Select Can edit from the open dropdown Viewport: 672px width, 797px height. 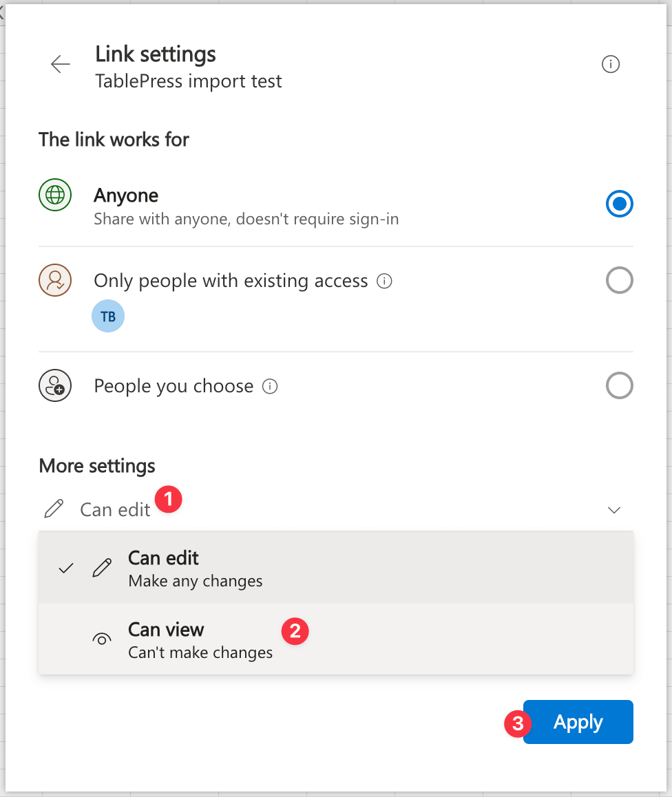162,557
